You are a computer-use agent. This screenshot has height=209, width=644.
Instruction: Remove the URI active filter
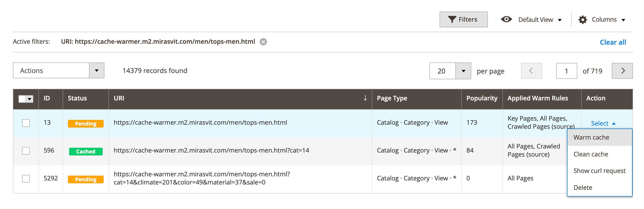[x=263, y=42]
